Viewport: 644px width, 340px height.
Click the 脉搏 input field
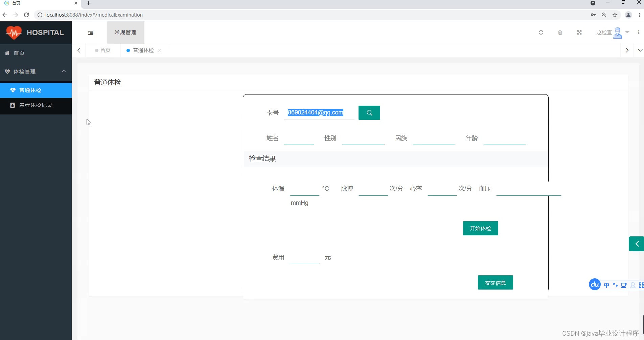373,189
